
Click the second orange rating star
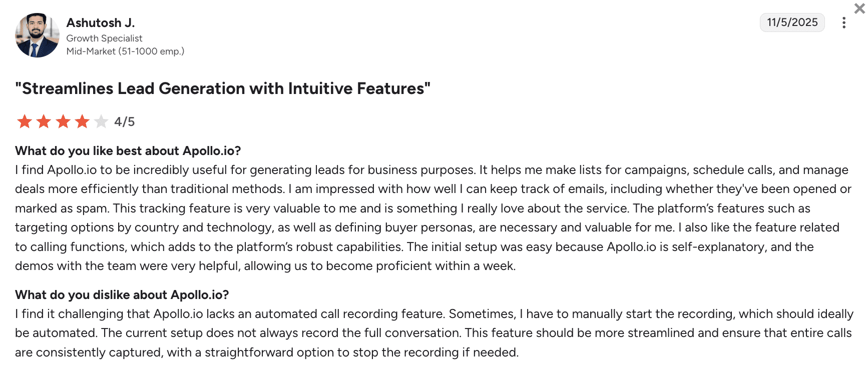click(44, 121)
